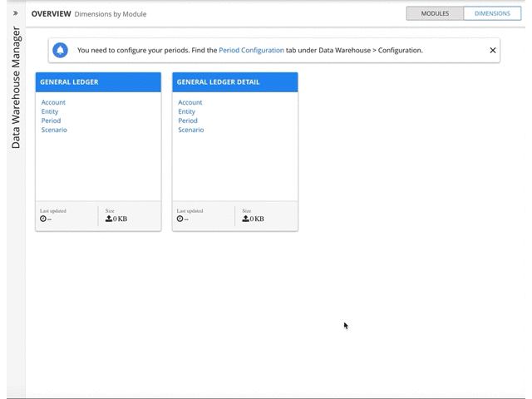The height and width of the screenshot is (399, 532).
Task: Open Period under General Ledger Detail
Action: (x=187, y=121)
